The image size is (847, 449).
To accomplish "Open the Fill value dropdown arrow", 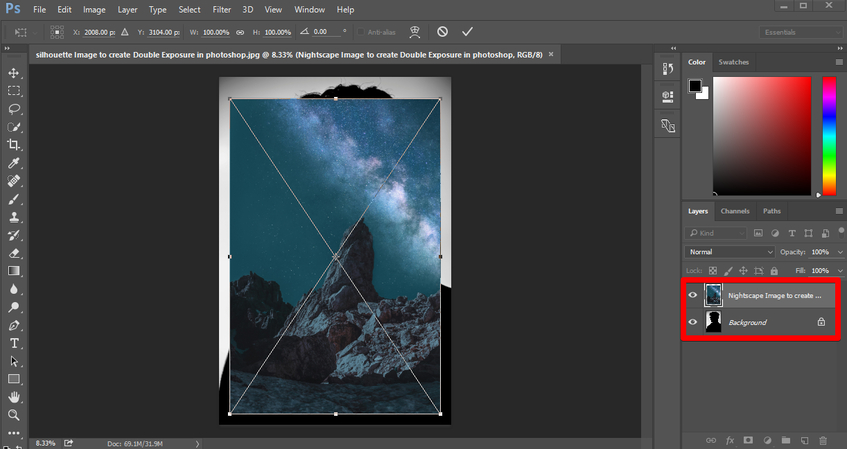I will coord(840,270).
